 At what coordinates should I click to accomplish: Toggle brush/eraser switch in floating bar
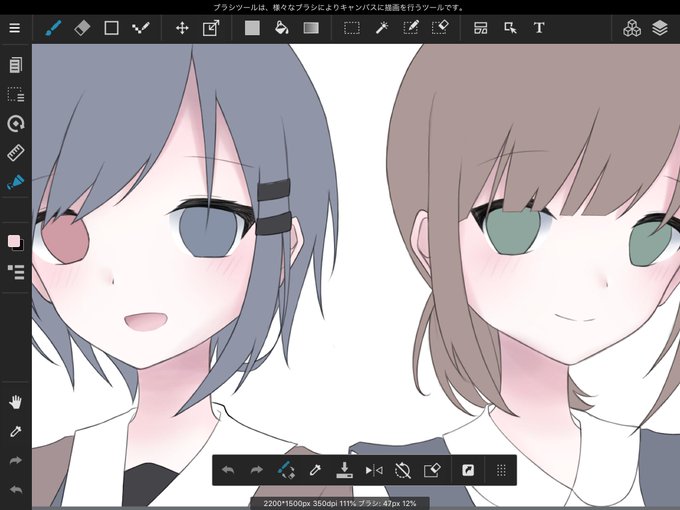tap(285, 470)
